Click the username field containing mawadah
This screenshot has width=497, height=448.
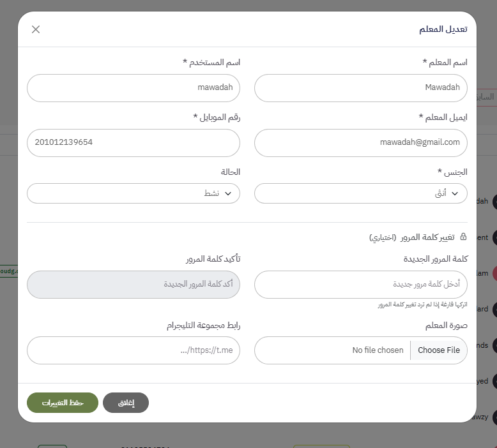pos(133,88)
